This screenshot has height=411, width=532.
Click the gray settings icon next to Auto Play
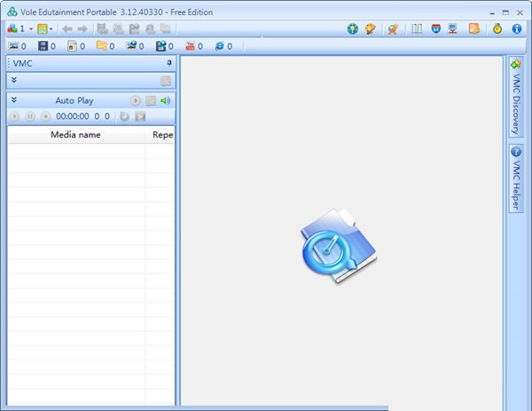coord(151,101)
